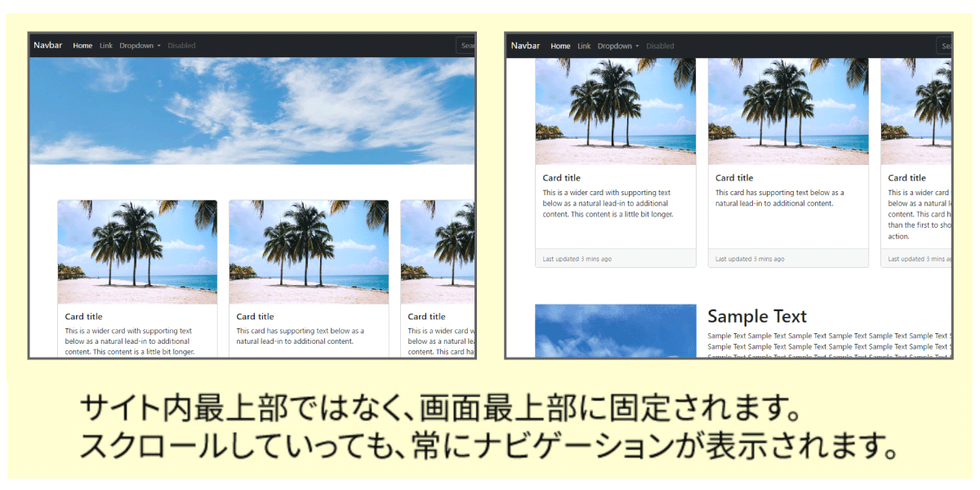Click the cloudy sky banner in the left screenshot
This screenshot has height=490, width=980.
click(x=252, y=111)
